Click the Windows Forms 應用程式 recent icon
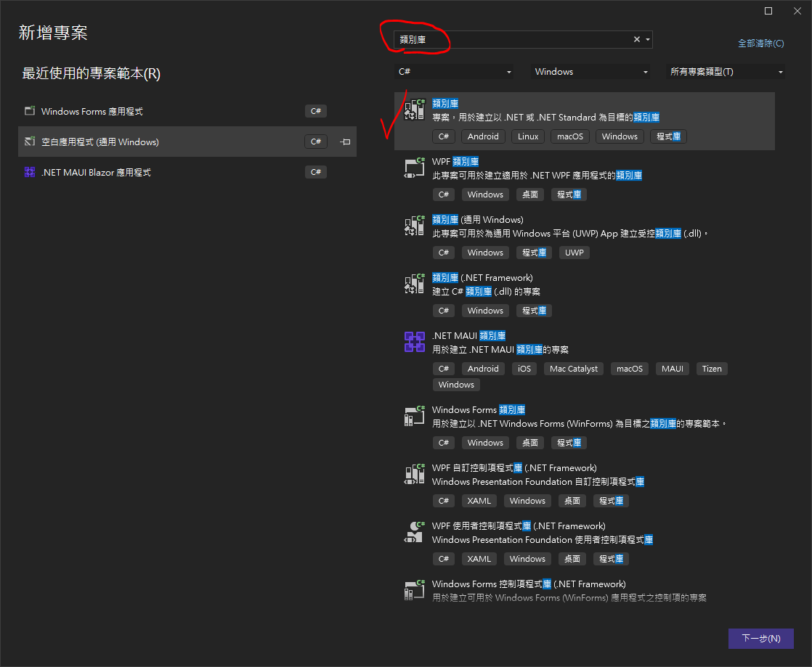812x667 pixels. (x=30, y=111)
